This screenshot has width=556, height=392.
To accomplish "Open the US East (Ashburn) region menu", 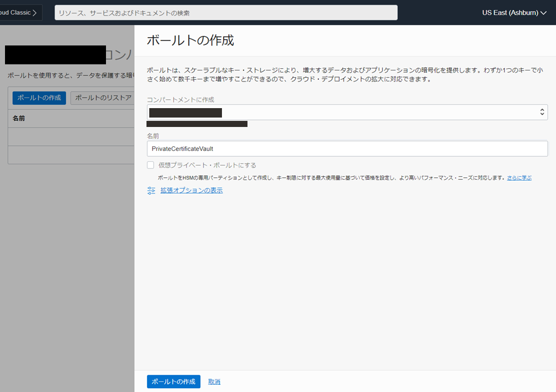I will 514,13.
